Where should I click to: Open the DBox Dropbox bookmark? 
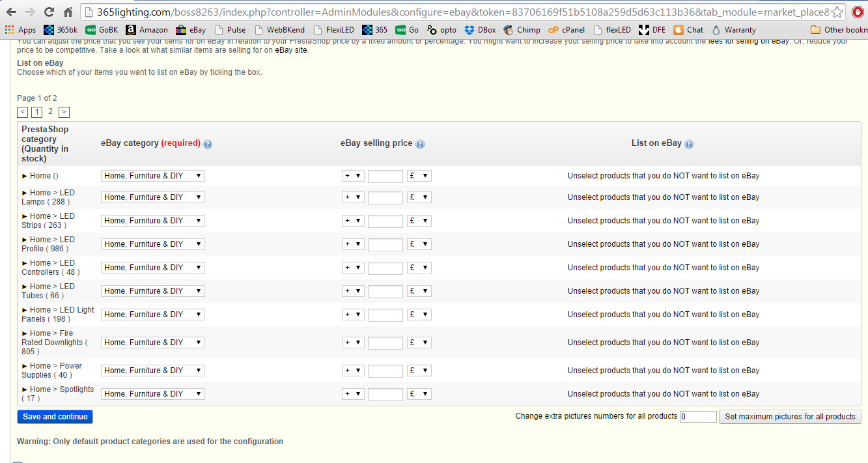[x=480, y=29]
